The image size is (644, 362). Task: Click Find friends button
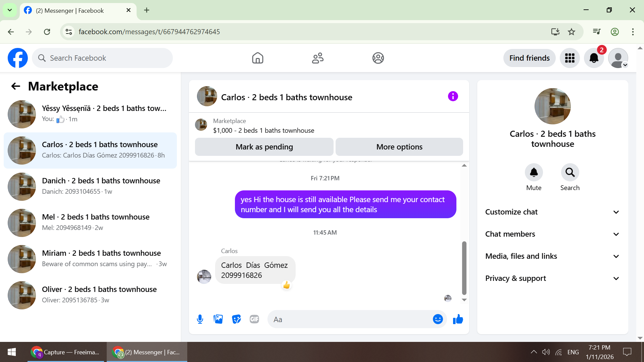pos(530,58)
